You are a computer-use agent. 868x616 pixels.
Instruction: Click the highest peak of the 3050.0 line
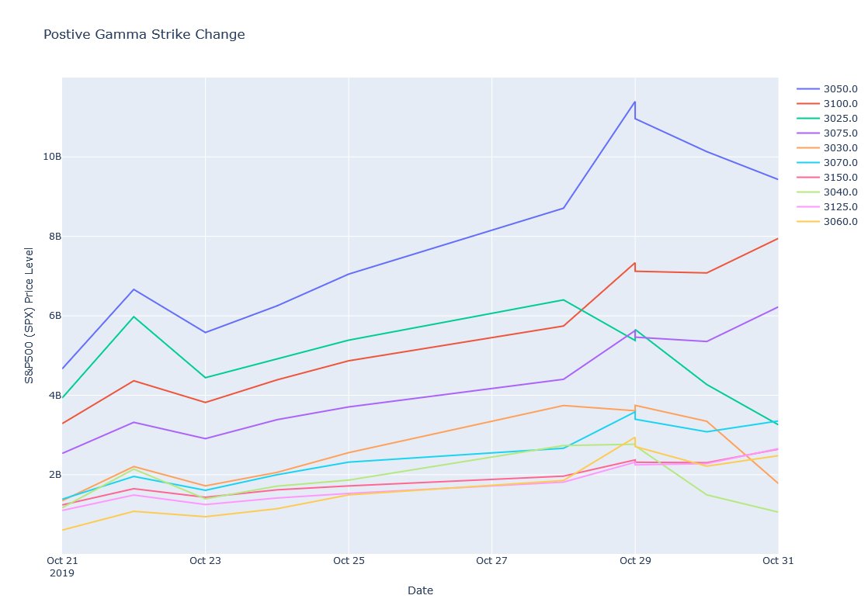point(634,102)
